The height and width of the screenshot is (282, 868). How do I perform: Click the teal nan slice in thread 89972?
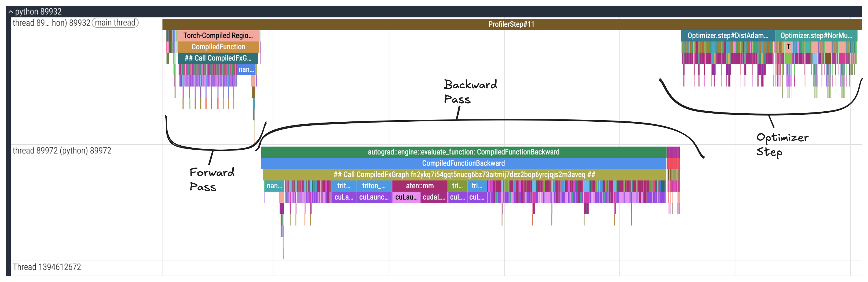click(274, 186)
